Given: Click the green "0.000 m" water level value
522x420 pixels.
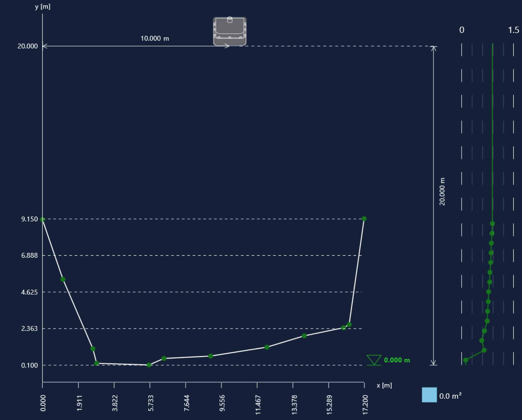Looking at the screenshot, I should coord(397,360).
